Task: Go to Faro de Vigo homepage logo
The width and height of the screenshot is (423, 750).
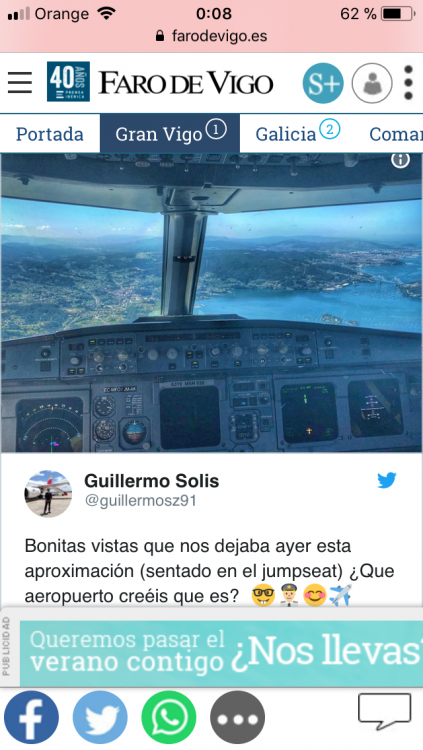Action: [186, 83]
